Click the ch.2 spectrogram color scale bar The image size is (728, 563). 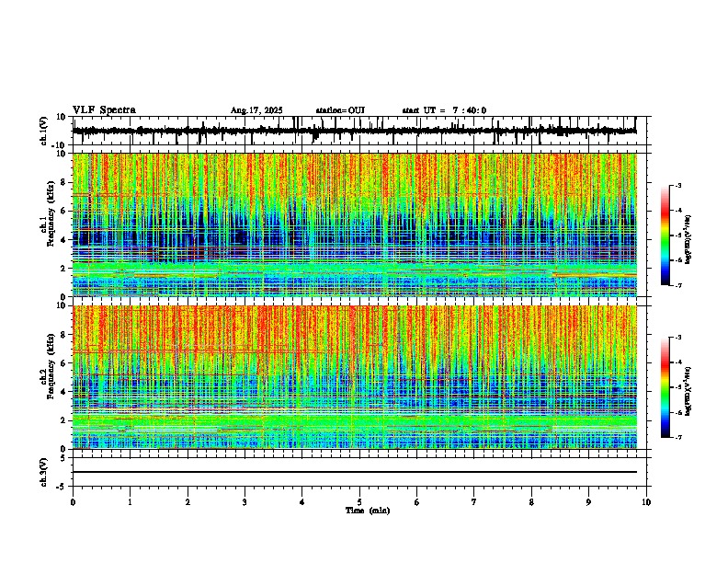[665, 387]
